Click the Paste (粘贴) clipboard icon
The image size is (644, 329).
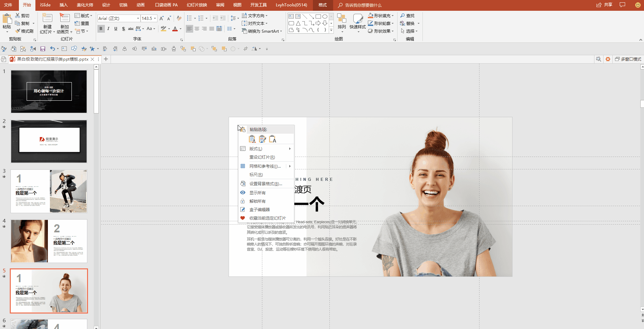(x=7, y=19)
